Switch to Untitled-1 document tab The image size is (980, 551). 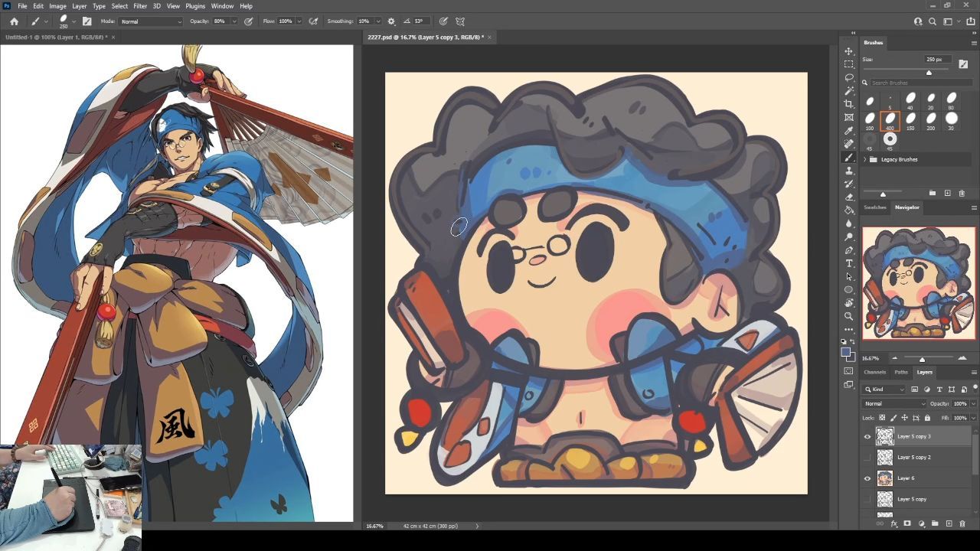point(56,37)
